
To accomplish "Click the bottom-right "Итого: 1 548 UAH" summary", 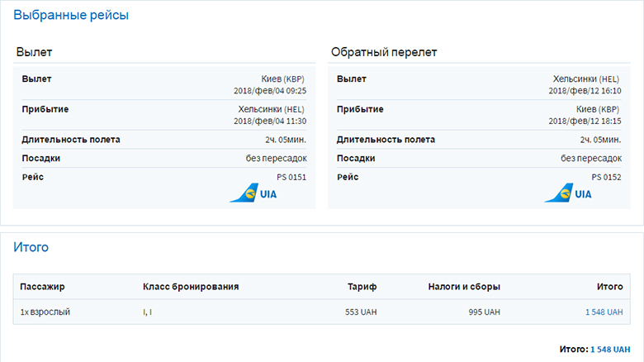I will 594,350.
